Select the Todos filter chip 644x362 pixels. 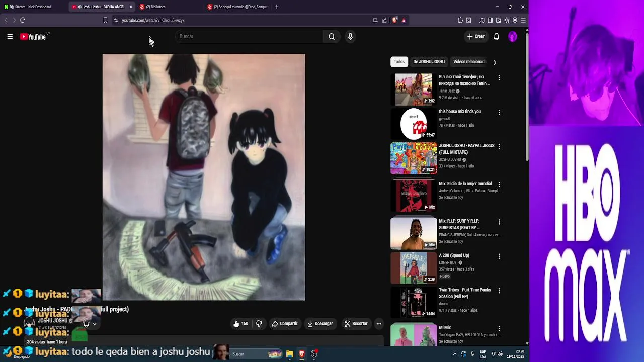pyautogui.click(x=399, y=62)
